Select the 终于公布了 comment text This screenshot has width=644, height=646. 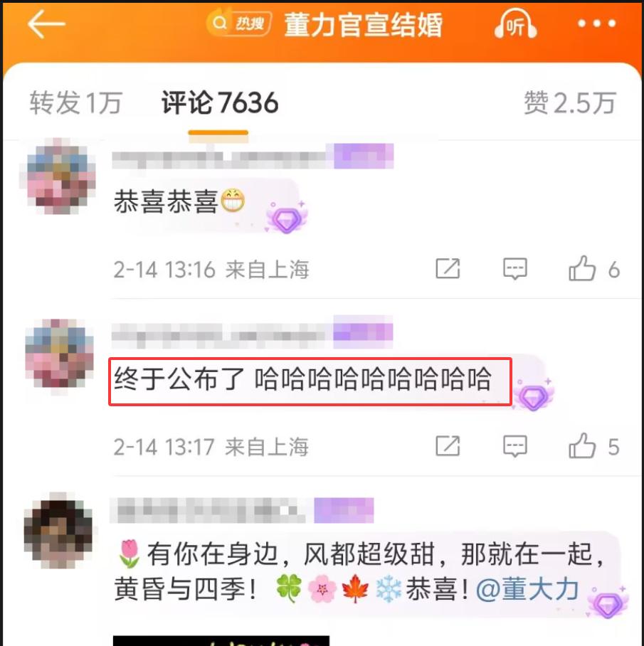pyautogui.click(x=303, y=379)
